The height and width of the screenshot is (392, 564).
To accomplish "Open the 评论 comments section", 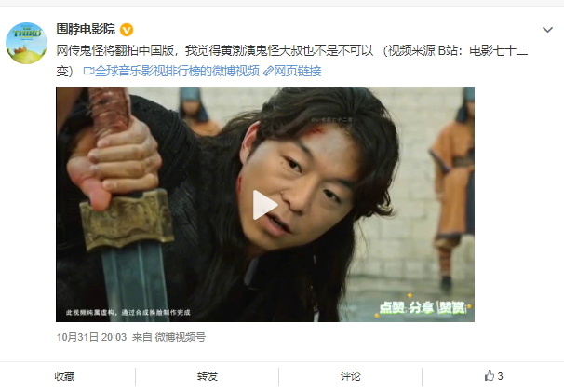I will (350, 376).
